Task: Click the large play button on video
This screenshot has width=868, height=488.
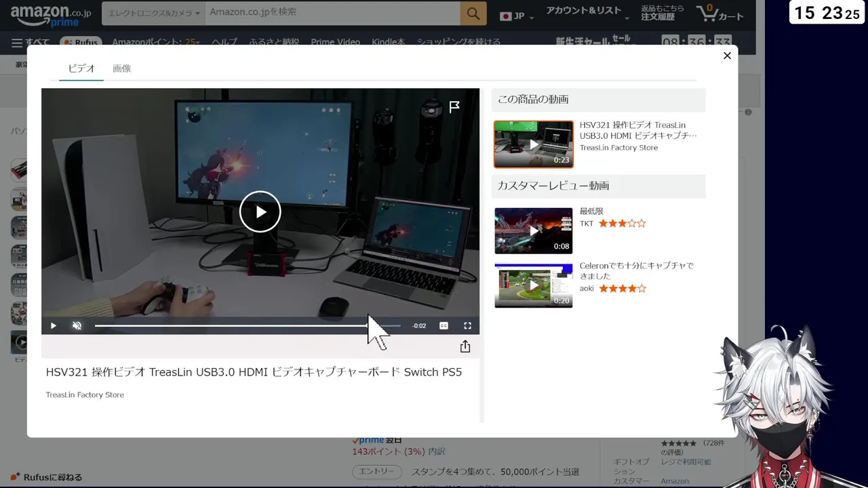Action: click(x=260, y=211)
